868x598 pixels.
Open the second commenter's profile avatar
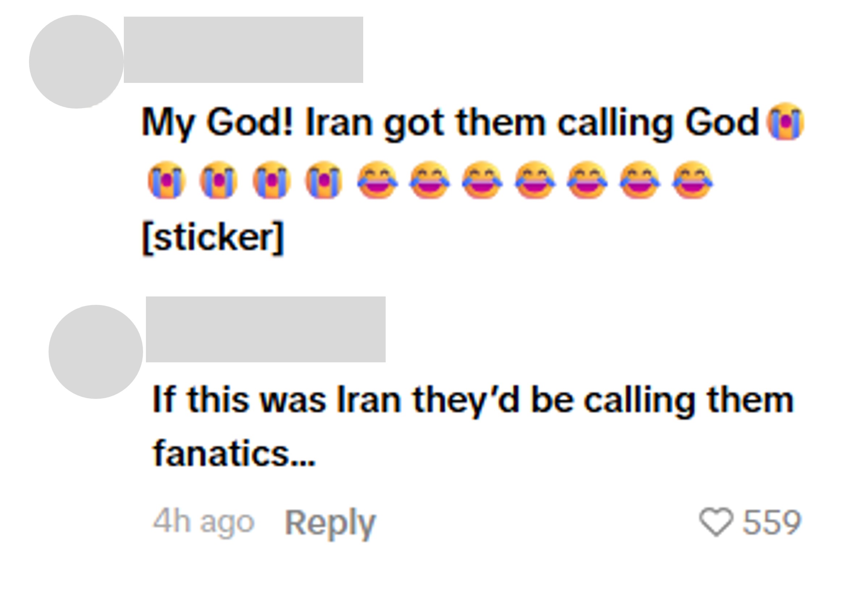[x=96, y=352]
